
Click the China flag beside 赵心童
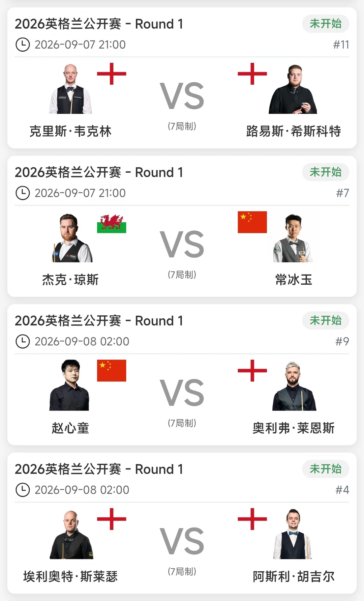click(x=112, y=371)
